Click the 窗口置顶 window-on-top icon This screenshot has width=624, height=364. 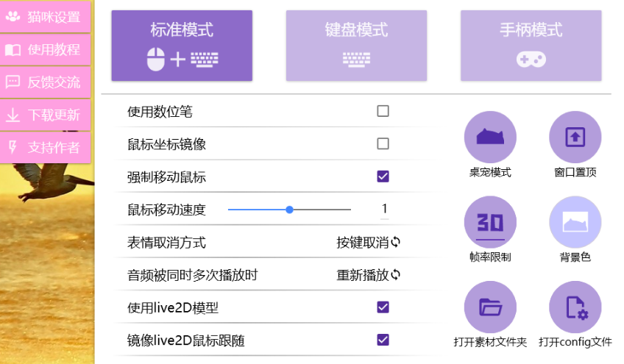tap(575, 137)
